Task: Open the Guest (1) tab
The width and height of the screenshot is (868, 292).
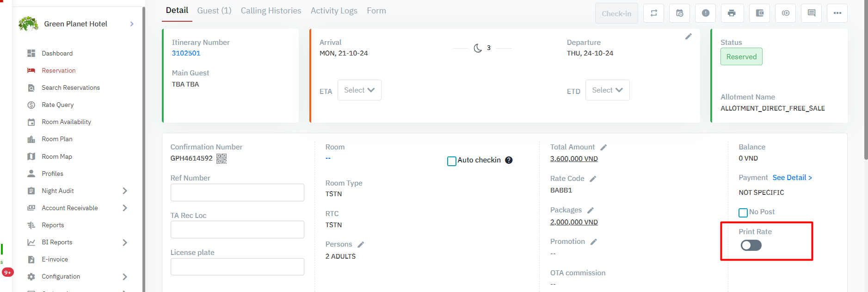Action: 214,11
